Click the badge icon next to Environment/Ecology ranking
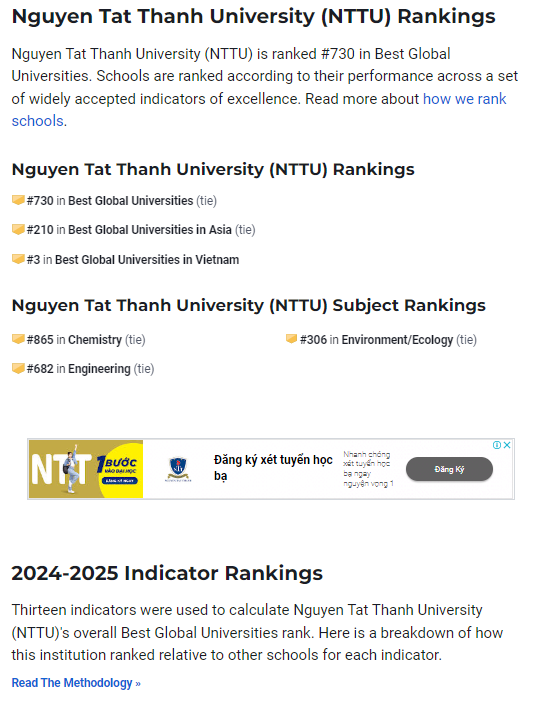This screenshot has height=709, width=541. click(292, 339)
